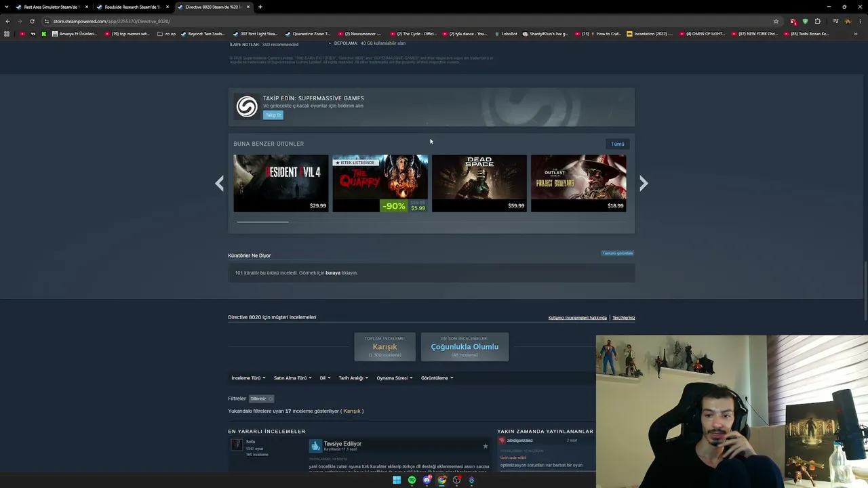Open The Quarry game card
Viewport: 868px width, 488px height.
point(380,183)
